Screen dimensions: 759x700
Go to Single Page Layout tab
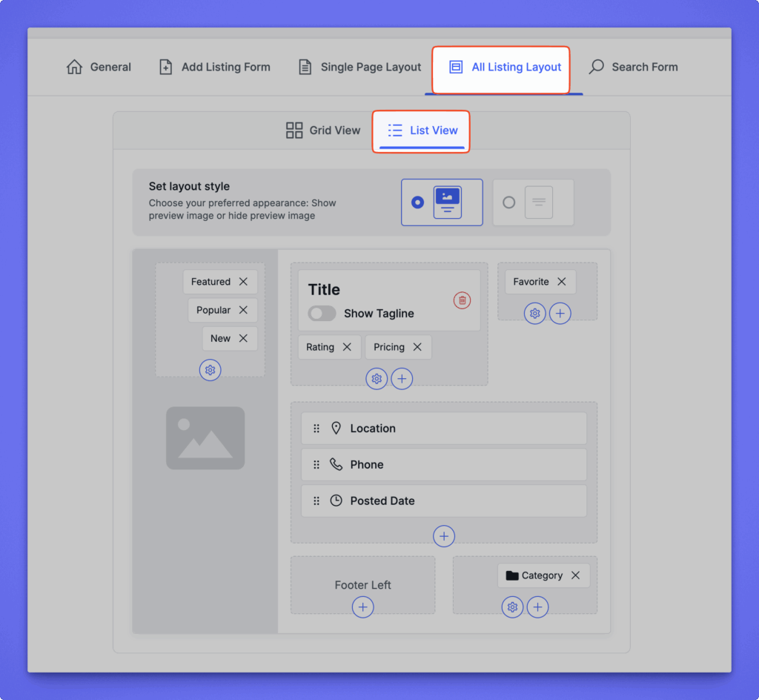point(359,67)
